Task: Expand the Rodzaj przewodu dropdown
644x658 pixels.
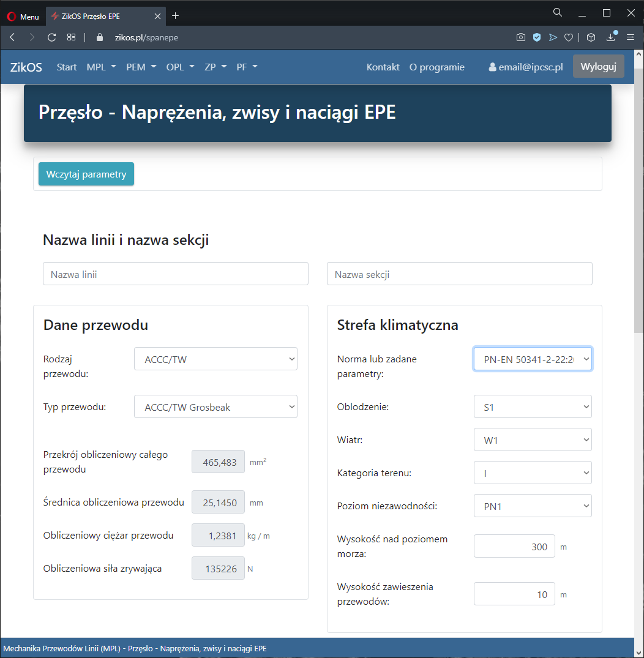Action: pyautogui.click(x=215, y=359)
